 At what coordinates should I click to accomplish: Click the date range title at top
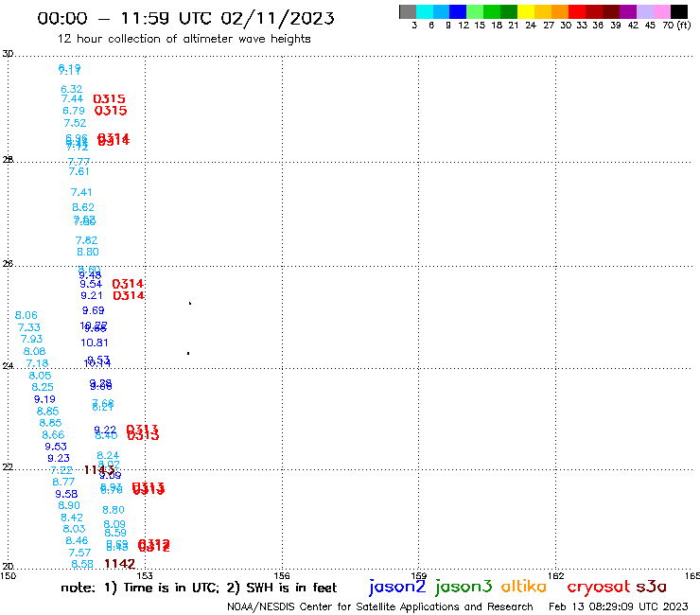tap(185, 19)
